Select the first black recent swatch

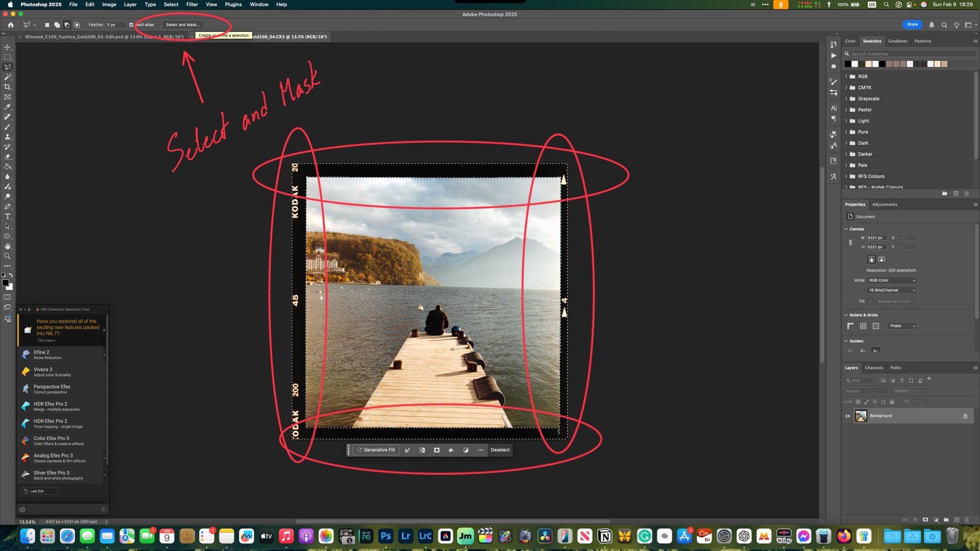[x=848, y=64]
